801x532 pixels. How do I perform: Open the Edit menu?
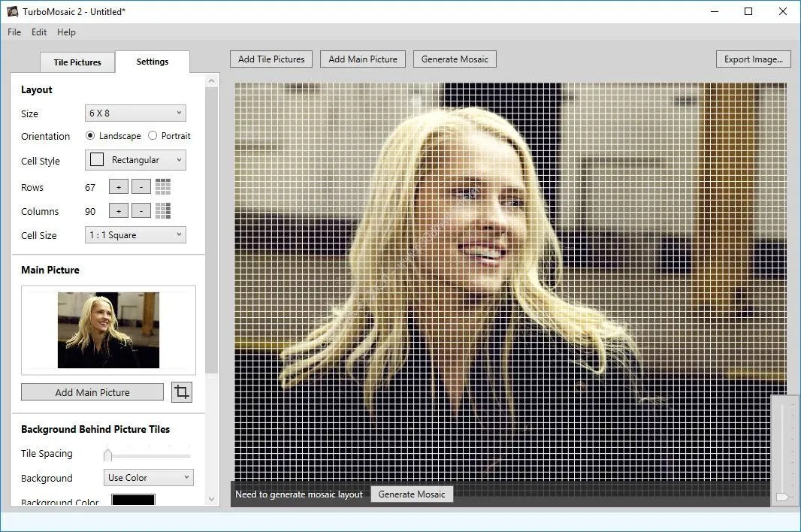[39, 32]
